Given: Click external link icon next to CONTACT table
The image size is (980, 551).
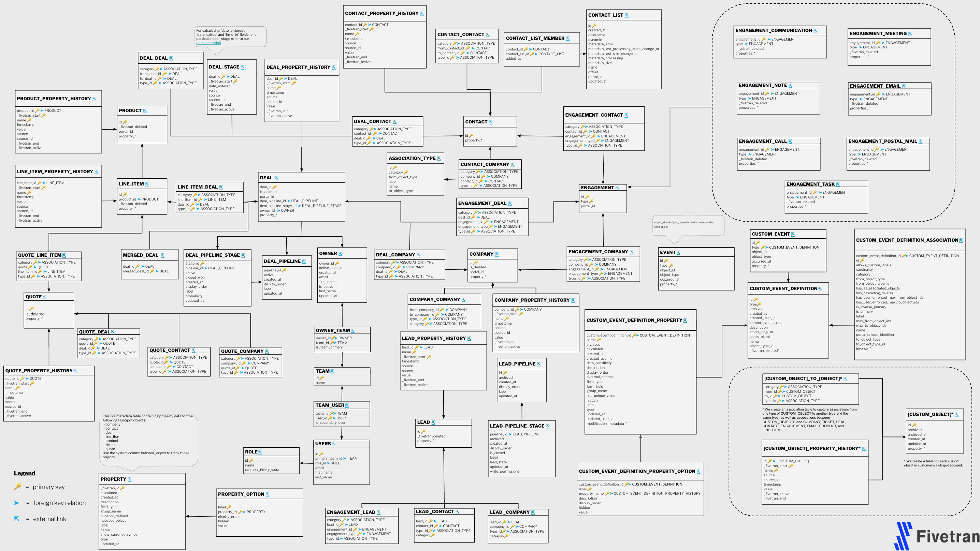Looking at the screenshot, I should pos(491,122).
